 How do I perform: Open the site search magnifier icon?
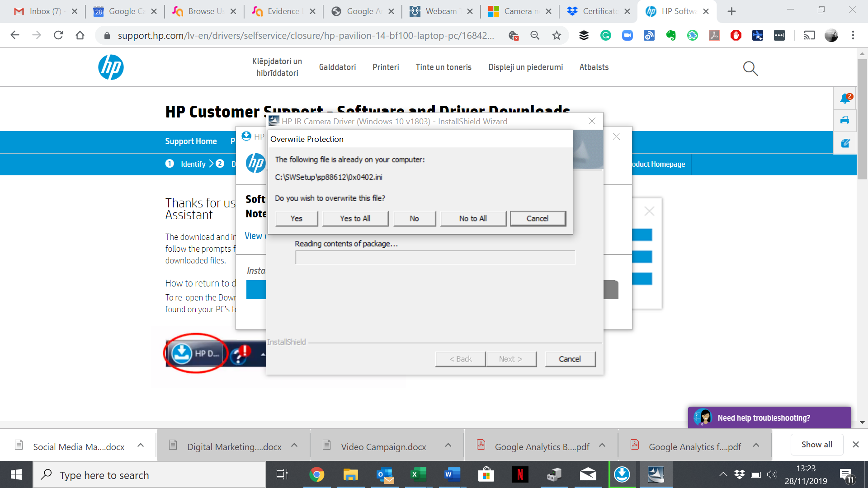750,68
